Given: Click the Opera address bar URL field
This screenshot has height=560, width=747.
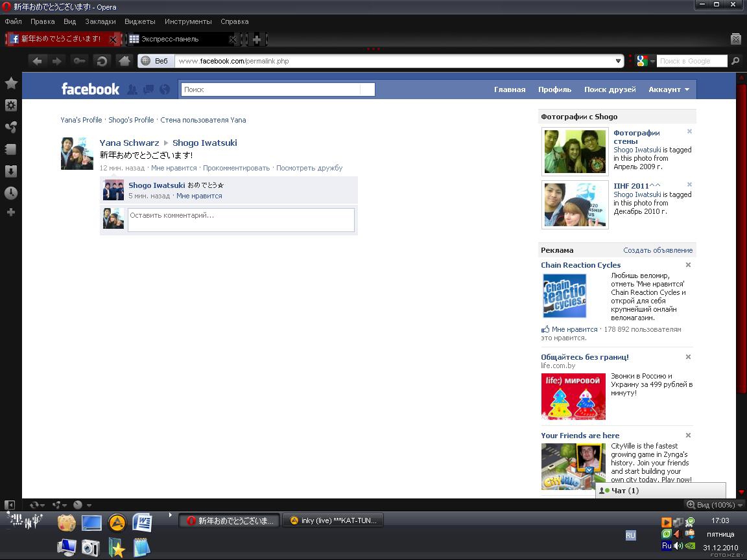Looking at the screenshot, I should [394, 61].
